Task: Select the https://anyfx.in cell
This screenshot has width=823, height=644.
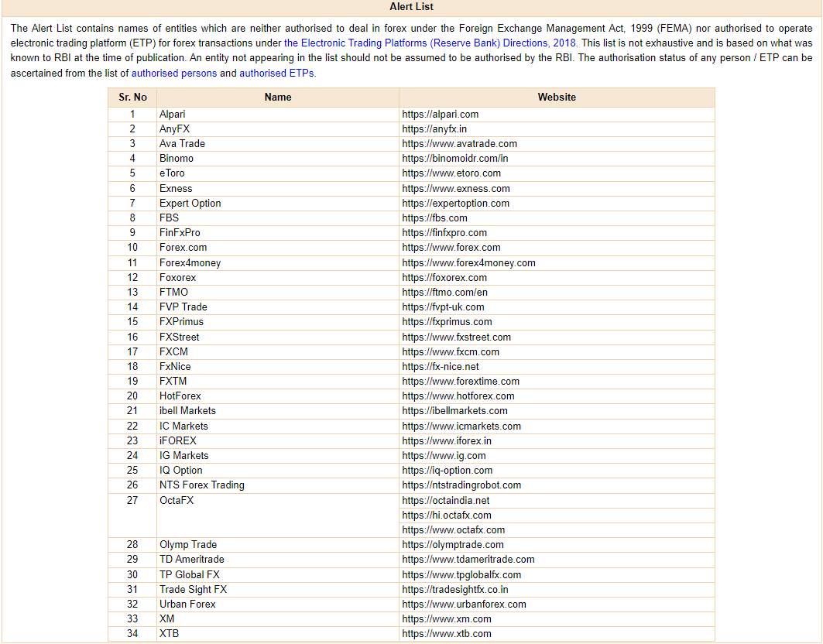Action: (557, 129)
